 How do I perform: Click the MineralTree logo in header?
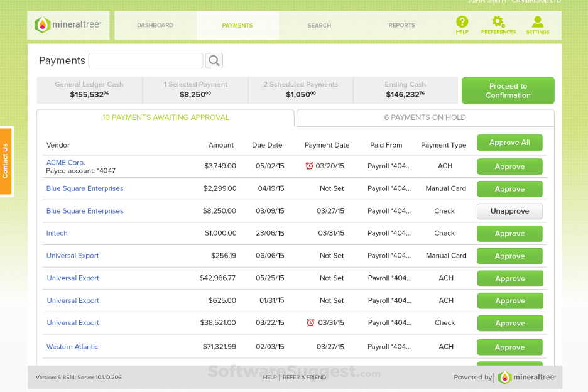[x=68, y=25]
